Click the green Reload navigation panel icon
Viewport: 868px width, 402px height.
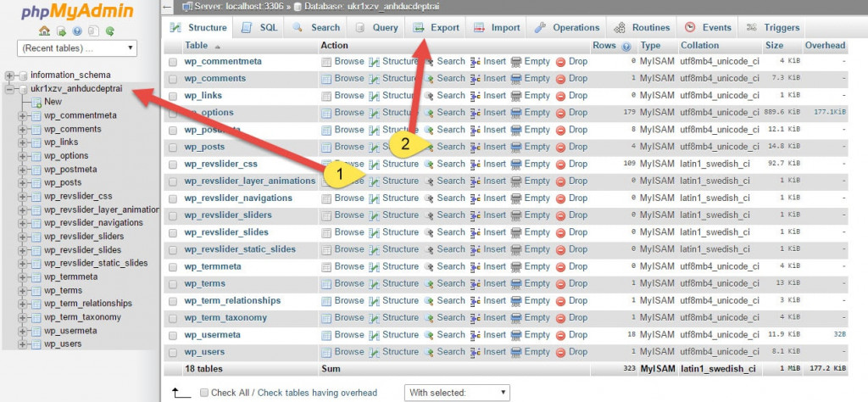pos(110,31)
